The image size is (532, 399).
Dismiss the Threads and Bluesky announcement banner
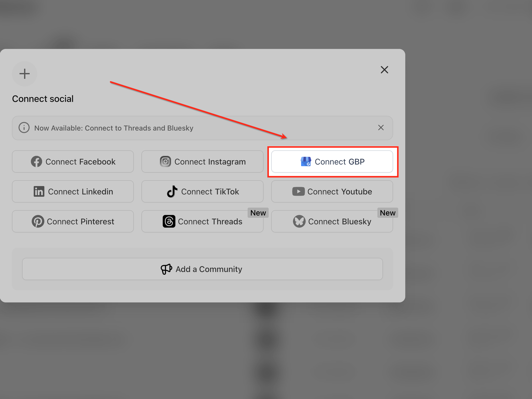coord(381,128)
